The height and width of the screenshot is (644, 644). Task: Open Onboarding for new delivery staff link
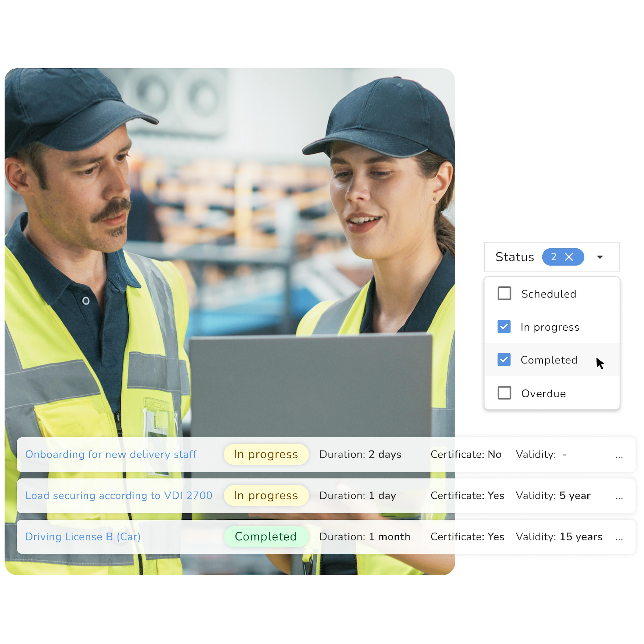(x=111, y=454)
